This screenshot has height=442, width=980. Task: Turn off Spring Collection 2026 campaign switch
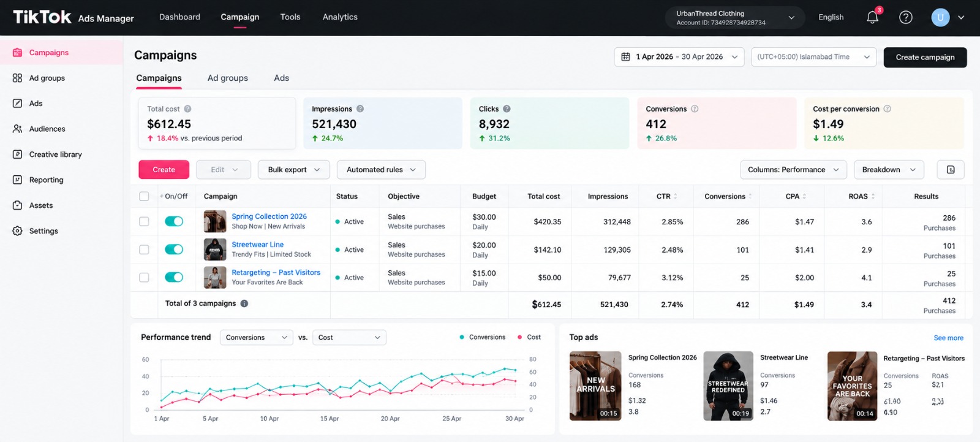tap(174, 221)
